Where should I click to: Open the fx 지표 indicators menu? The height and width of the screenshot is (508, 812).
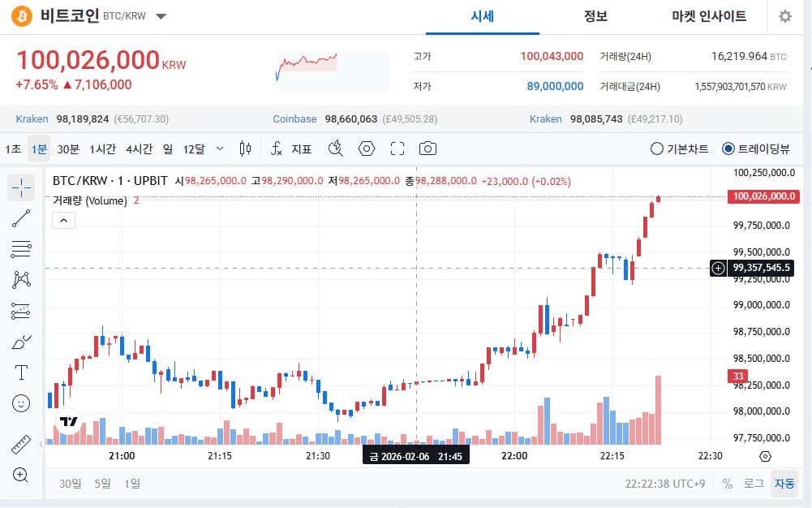click(291, 149)
